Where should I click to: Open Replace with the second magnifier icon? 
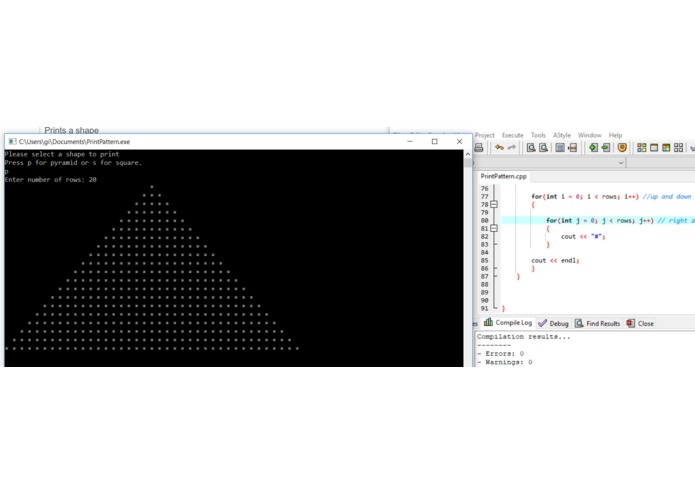point(543,148)
